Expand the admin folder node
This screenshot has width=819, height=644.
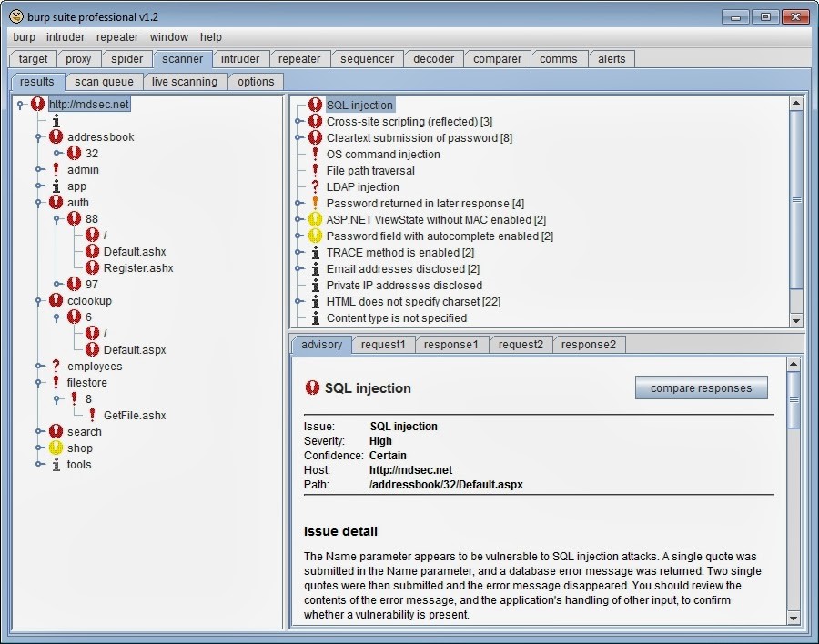(x=38, y=169)
